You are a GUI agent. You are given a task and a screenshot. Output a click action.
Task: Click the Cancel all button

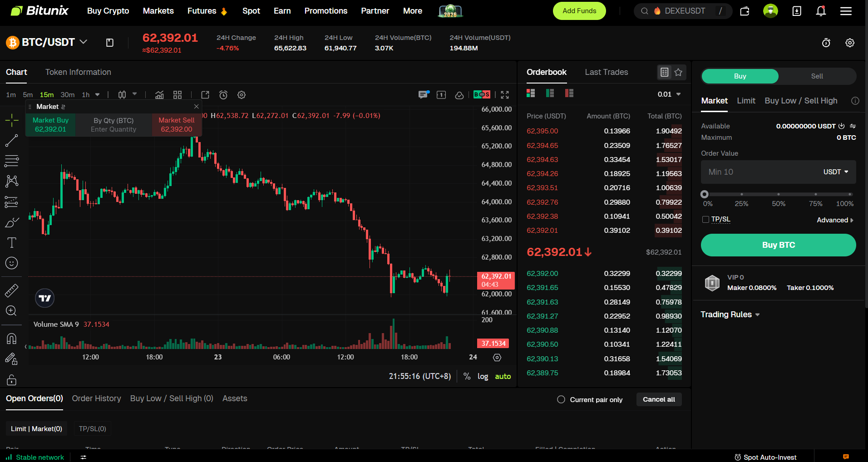pyautogui.click(x=659, y=399)
